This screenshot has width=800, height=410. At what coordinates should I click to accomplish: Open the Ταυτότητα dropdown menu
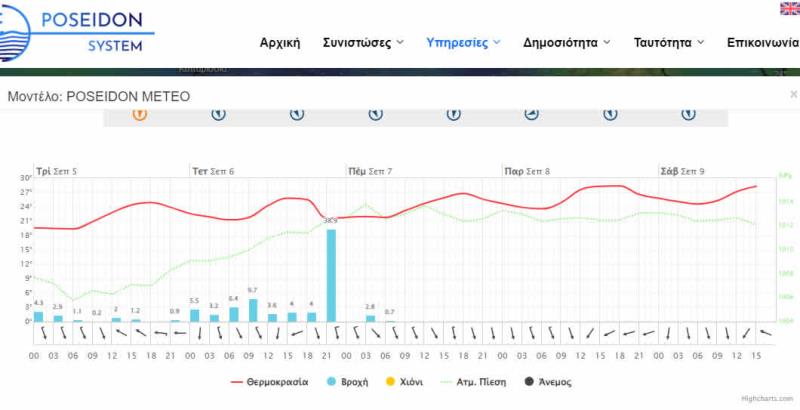(669, 43)
